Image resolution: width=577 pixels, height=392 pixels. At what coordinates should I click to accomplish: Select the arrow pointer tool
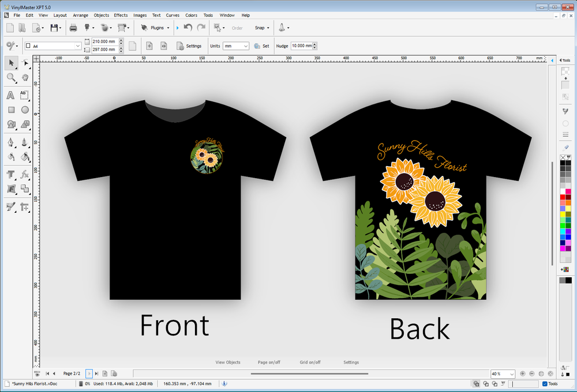pos(11,62)
